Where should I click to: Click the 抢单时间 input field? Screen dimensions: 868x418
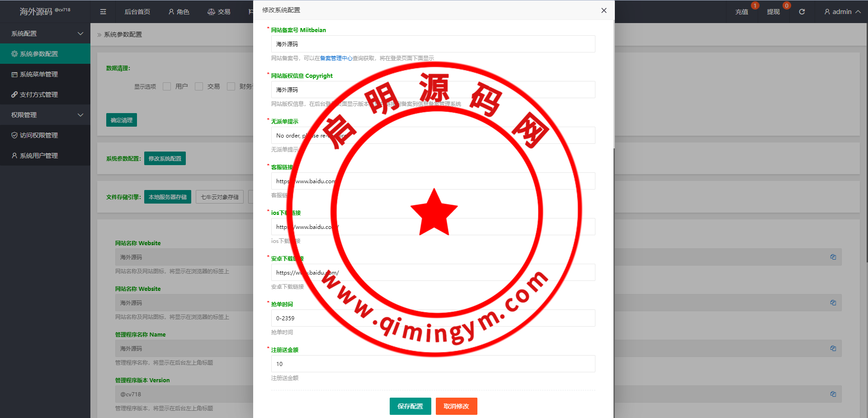coord(433,318)
